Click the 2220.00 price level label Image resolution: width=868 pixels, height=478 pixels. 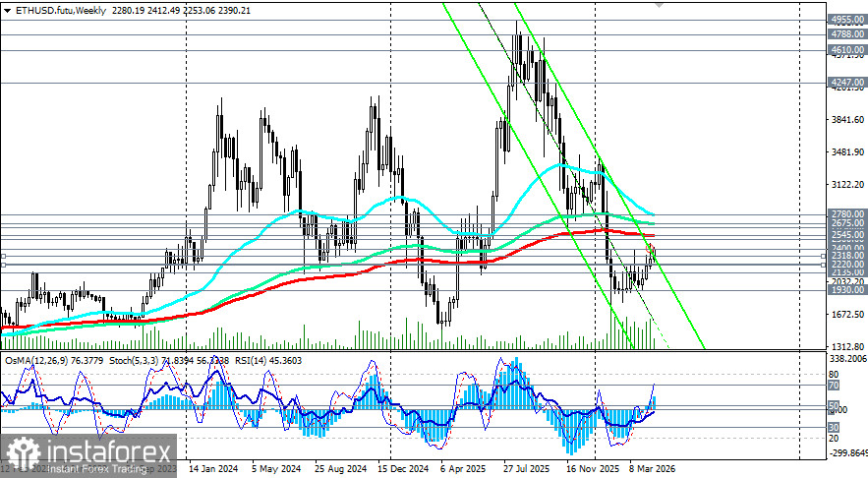coord(847,265)
